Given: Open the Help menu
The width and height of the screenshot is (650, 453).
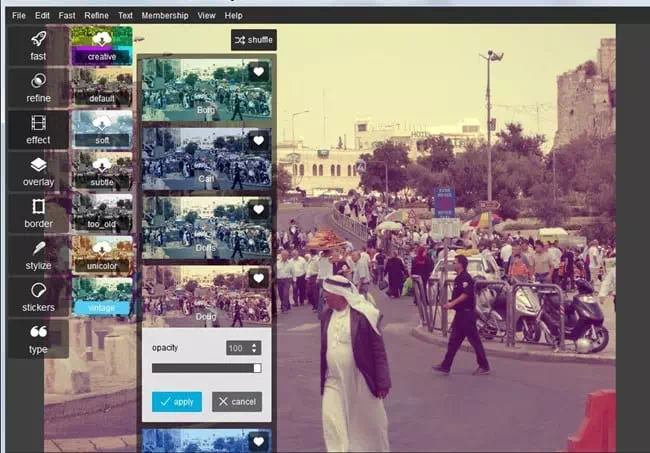Looking at the screenshot, I should 233,16.
